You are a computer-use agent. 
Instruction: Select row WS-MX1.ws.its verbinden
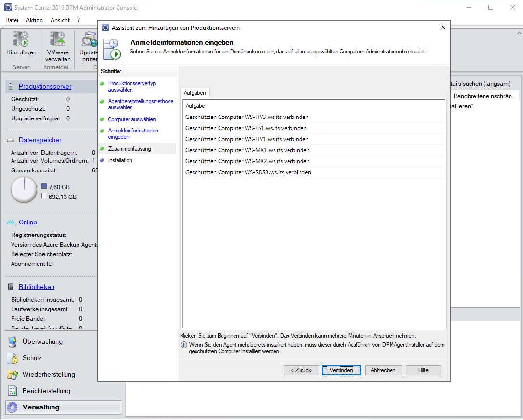(314, 150)
